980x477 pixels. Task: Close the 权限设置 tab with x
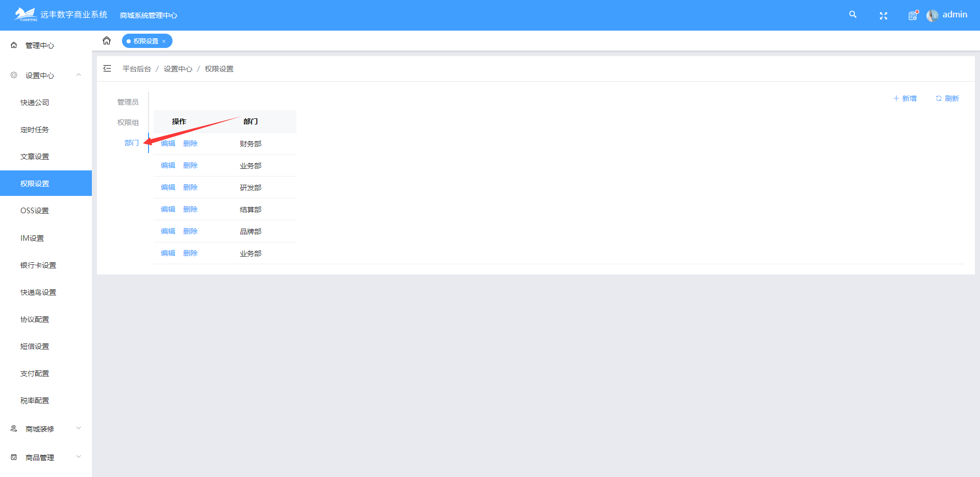pos(164,41)
